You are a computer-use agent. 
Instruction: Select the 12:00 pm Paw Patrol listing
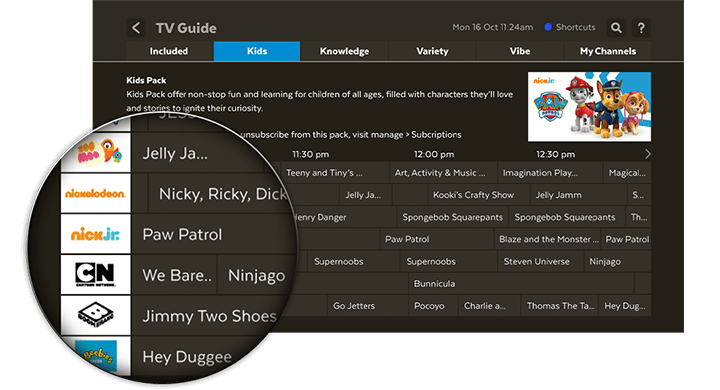(437, 239)
